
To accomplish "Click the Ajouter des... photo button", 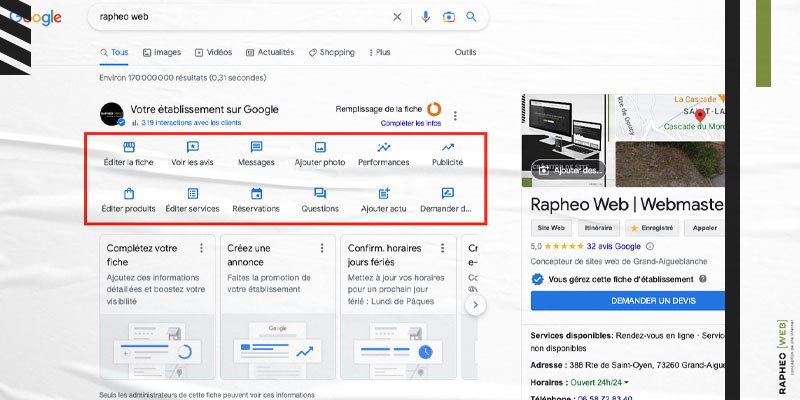I will (x=568, y=170).
